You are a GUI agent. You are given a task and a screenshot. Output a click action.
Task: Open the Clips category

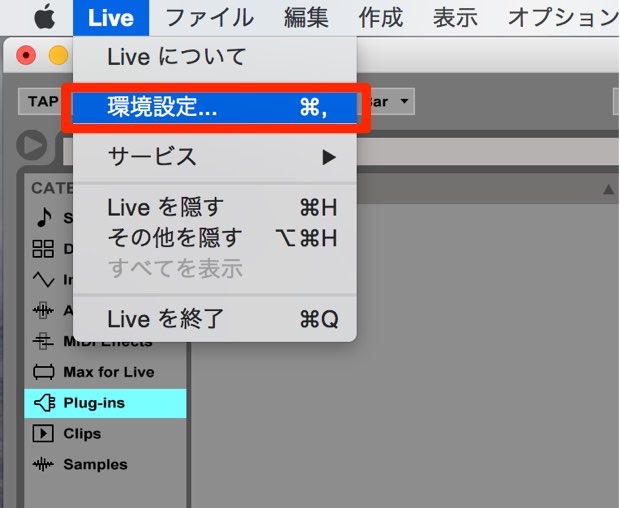(82, 434)
